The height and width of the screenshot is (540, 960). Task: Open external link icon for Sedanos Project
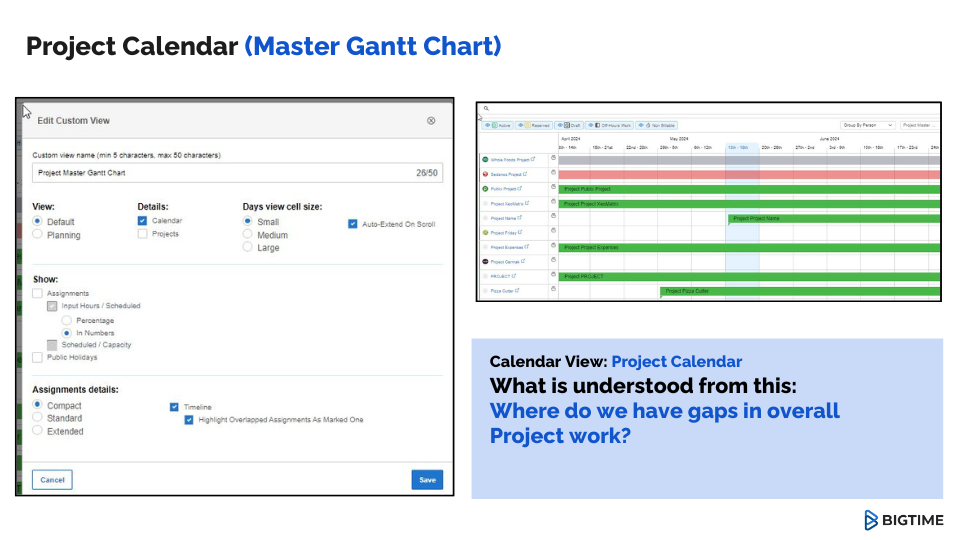[x=525, y=174]
